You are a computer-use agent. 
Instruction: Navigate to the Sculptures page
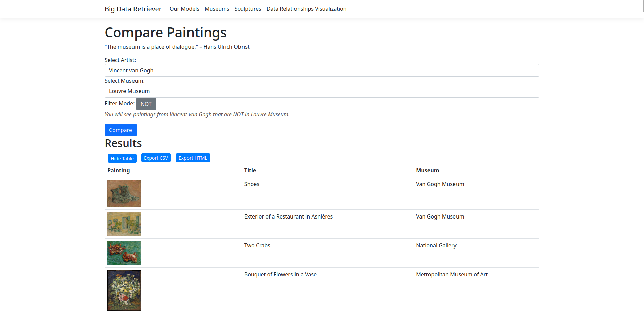click(x=248, y=9)
